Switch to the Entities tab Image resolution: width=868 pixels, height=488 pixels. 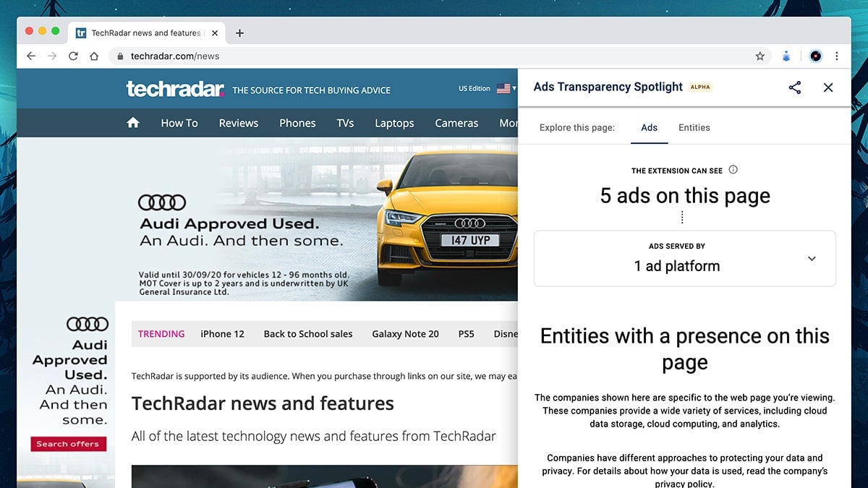point(694,127)
